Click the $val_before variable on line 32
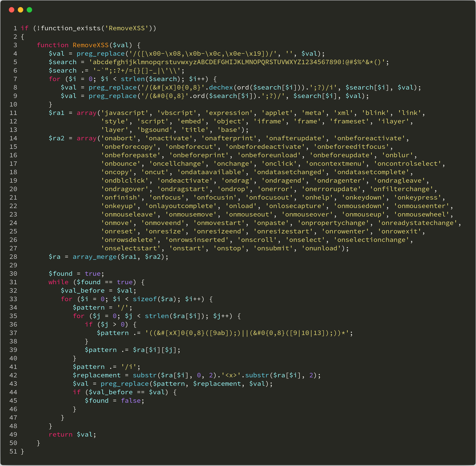 (82, 291)
